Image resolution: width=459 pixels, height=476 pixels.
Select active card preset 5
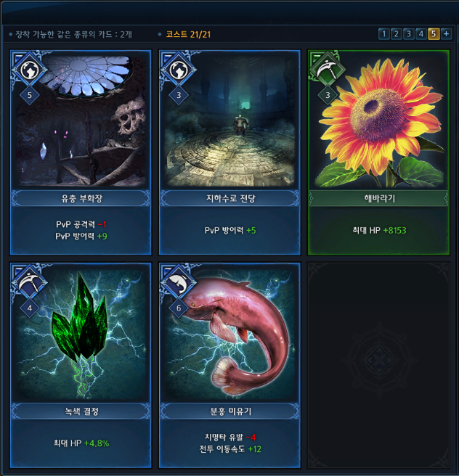coord(434,33)
